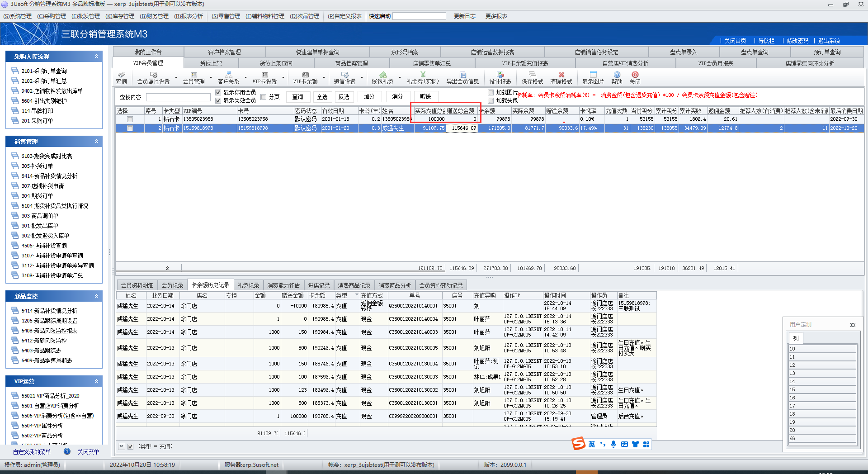Remove filter with X button at bottom
The width and height of the screenshot is (868, 474).
coord(122,446)
